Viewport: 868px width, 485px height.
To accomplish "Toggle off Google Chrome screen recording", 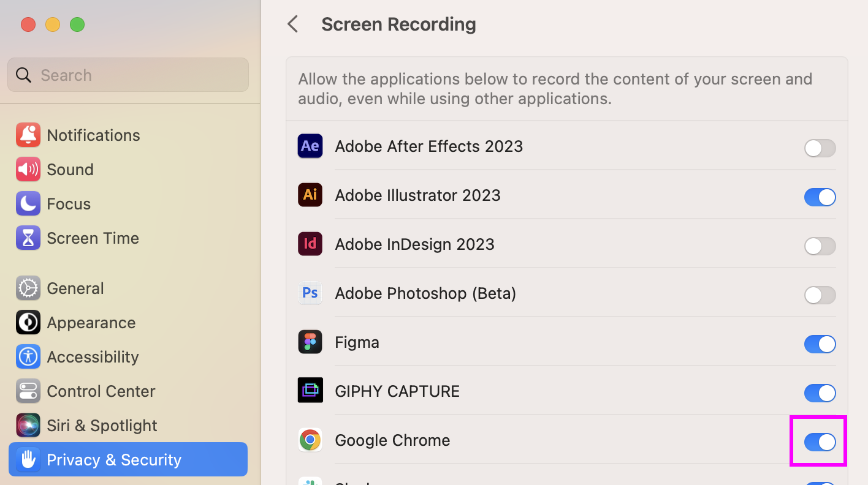I will coord(820,442).
